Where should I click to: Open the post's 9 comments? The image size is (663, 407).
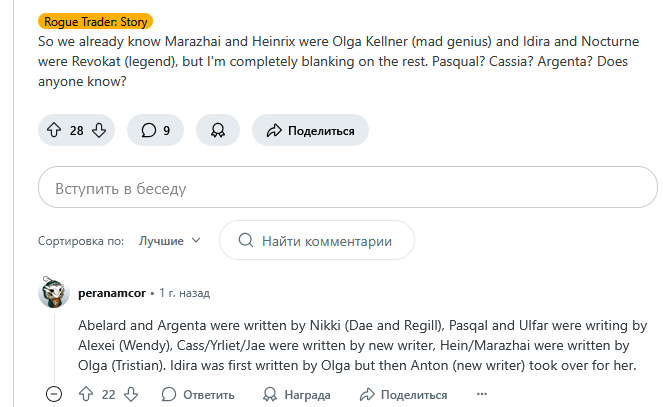coord(155,130)
